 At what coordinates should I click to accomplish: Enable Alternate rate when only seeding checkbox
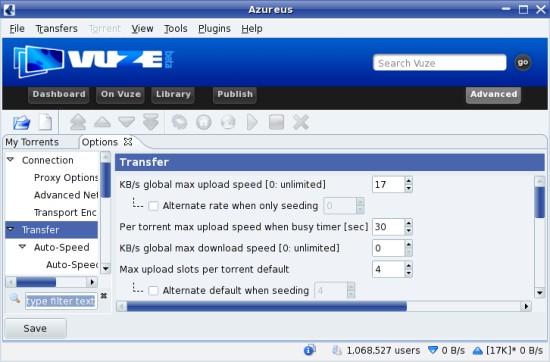(153, 206)
